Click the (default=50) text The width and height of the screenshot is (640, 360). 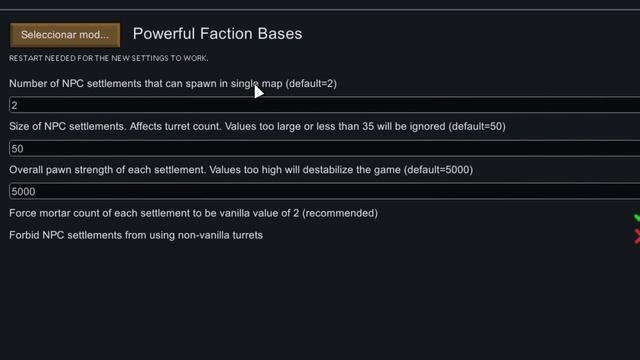(x=477, y=127)
